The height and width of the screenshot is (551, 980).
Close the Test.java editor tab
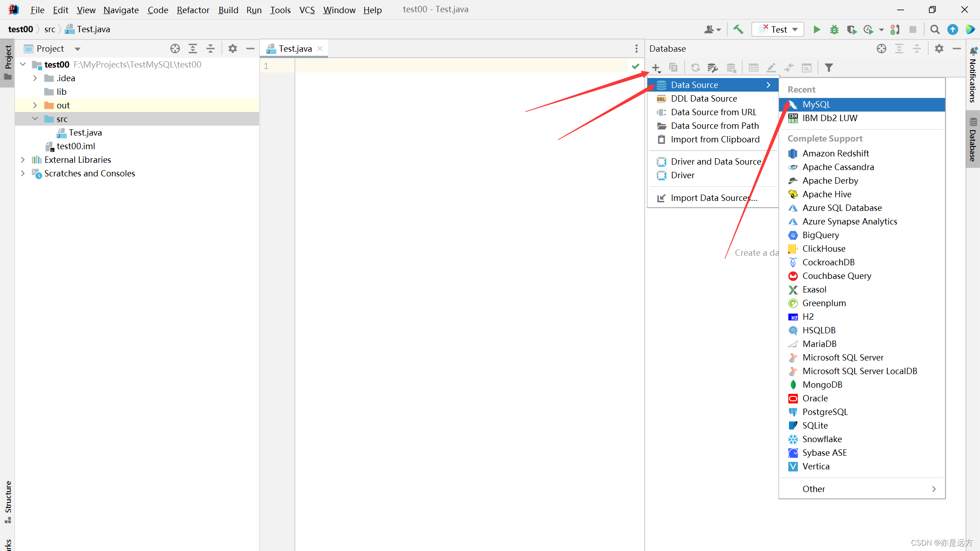[320, 49]
